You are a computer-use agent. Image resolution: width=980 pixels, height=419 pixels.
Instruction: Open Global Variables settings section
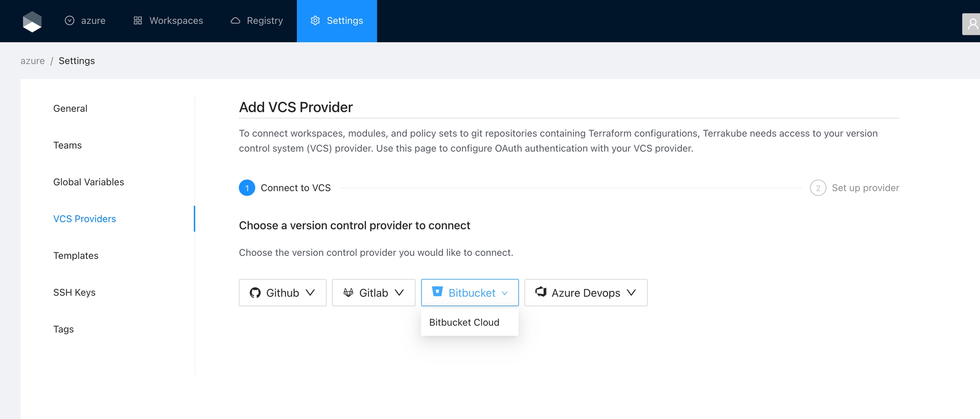88,182
